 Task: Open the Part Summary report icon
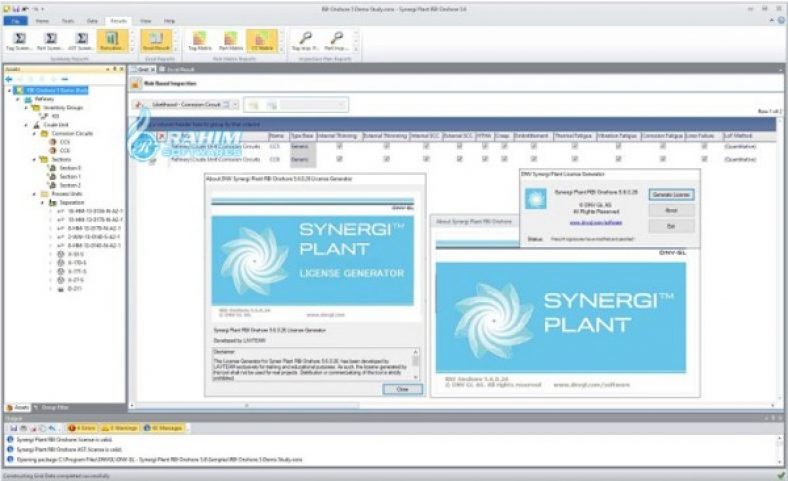(x=50, y=41)
